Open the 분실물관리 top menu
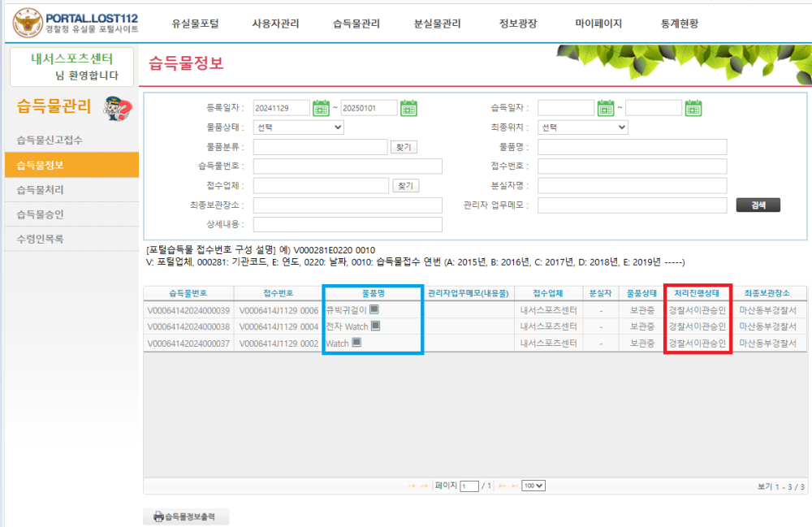The height and width of the screenshot is (527, 812). pyautogui.click(x=438, y=24)
